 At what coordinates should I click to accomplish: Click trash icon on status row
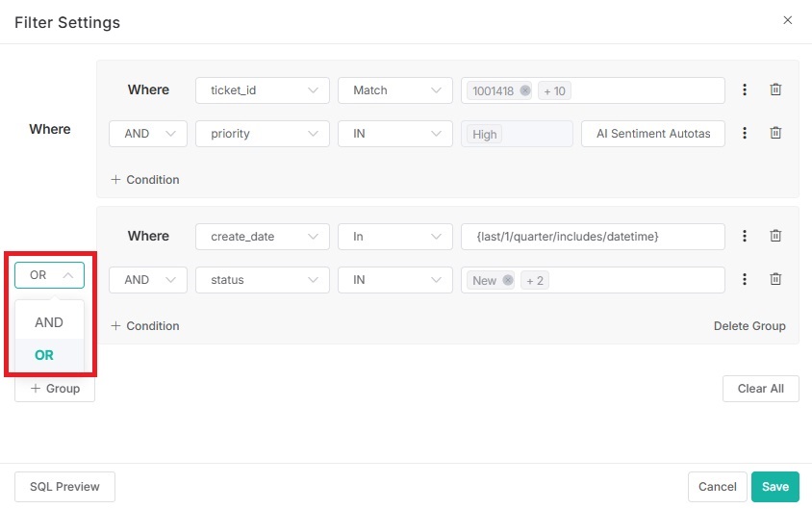(775, 280)
